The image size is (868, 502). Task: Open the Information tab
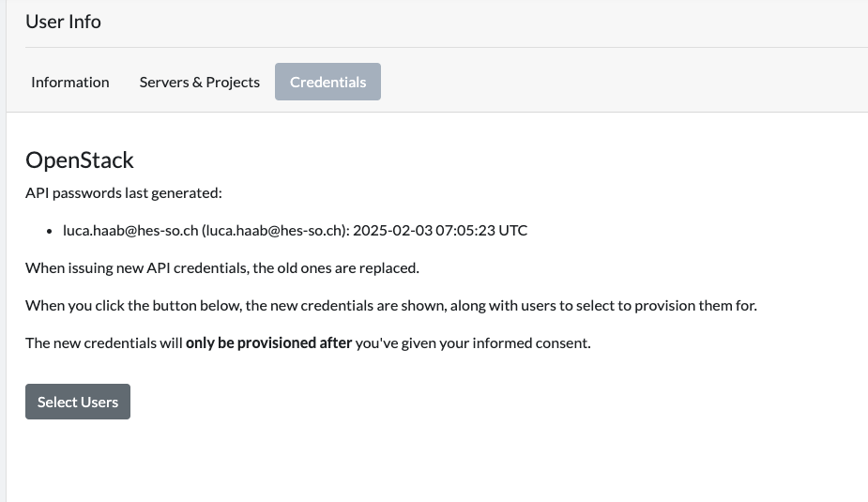70,82
